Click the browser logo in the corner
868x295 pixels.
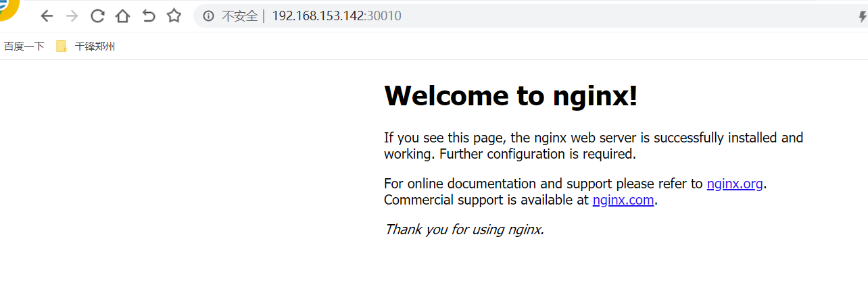tap(8, 8)
